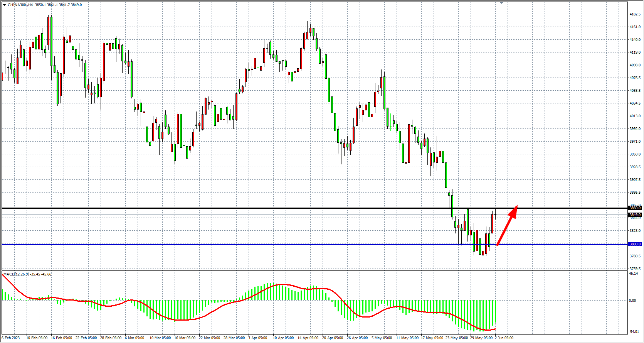
Task: Click the 6 Feb 2023 date label
Action: pos(11,338)
